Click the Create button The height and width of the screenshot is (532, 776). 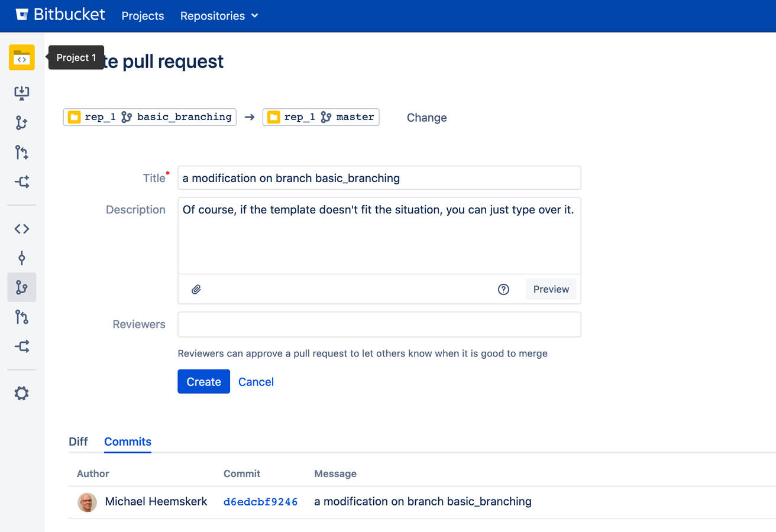203,382
